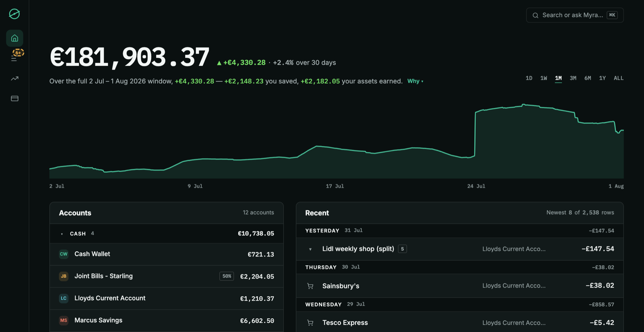Open the trends chart icon in the sidebar

(x=14, y=78)
